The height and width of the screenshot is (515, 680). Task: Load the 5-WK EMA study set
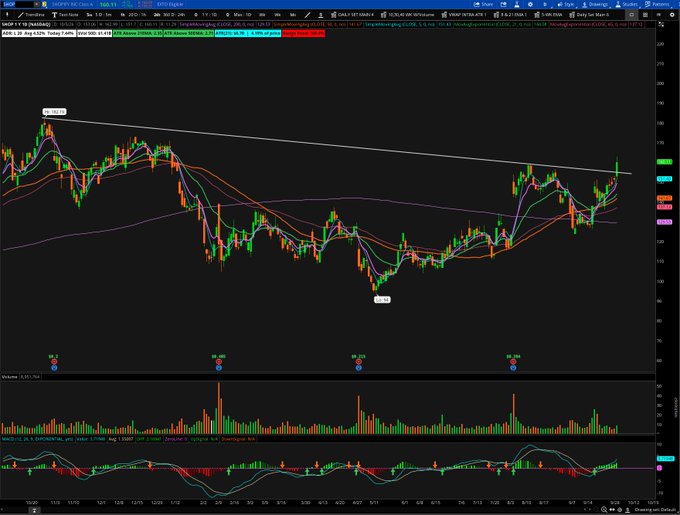click(548, 15)
